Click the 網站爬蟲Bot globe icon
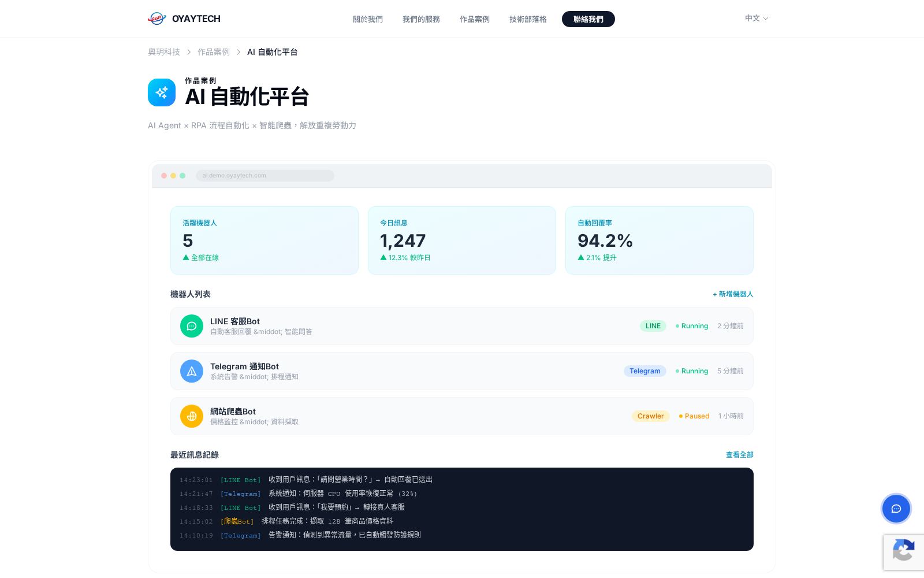 (x=192, y=416)
